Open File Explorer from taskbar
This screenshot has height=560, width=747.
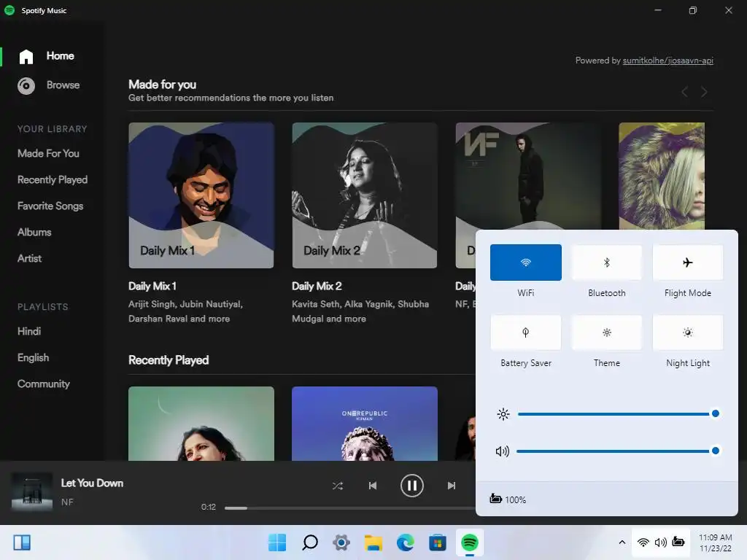coord(373,542)
